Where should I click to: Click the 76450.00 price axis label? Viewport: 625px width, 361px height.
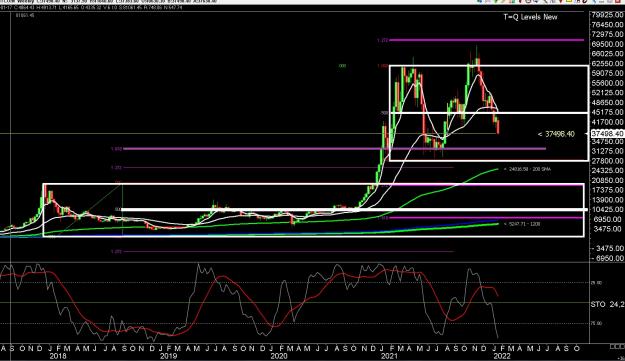607,25
